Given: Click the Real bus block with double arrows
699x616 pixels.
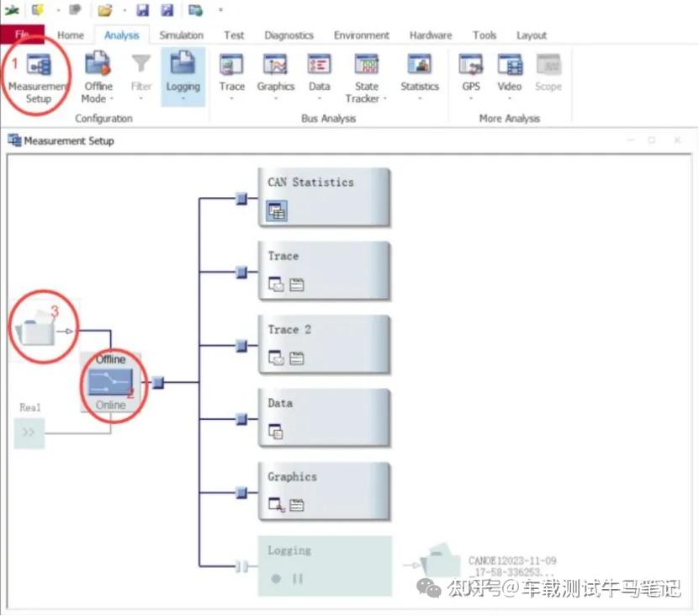Looking at the screenshot, I should (x=29, y=433).
